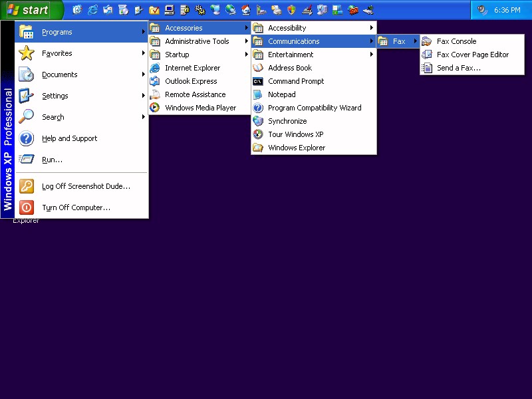Launch Windows Media Player

pos(200,108)
